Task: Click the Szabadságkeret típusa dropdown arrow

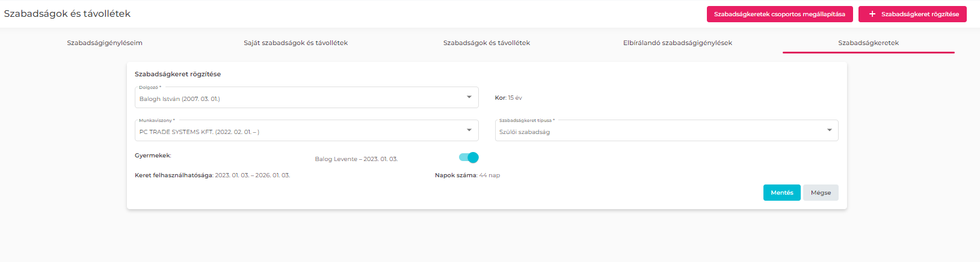Action: [x=830, y=130]
